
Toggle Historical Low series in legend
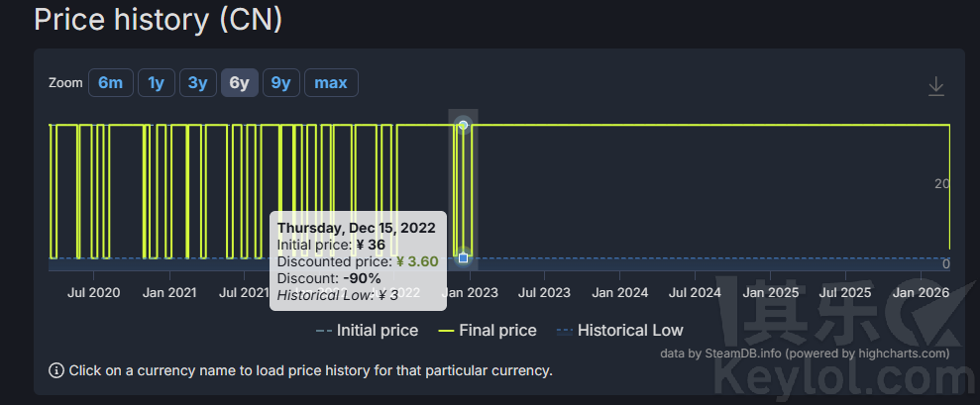pos(630,331)
